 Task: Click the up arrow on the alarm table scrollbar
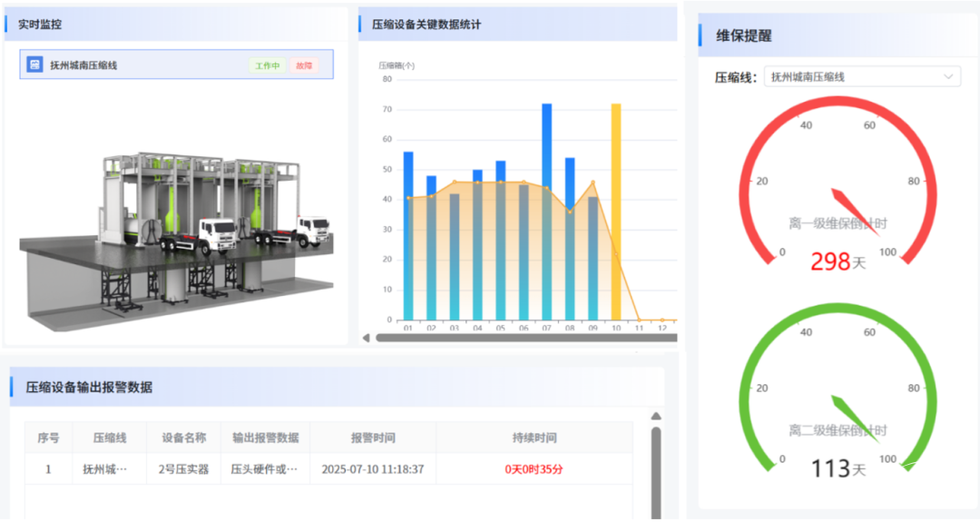656,417
